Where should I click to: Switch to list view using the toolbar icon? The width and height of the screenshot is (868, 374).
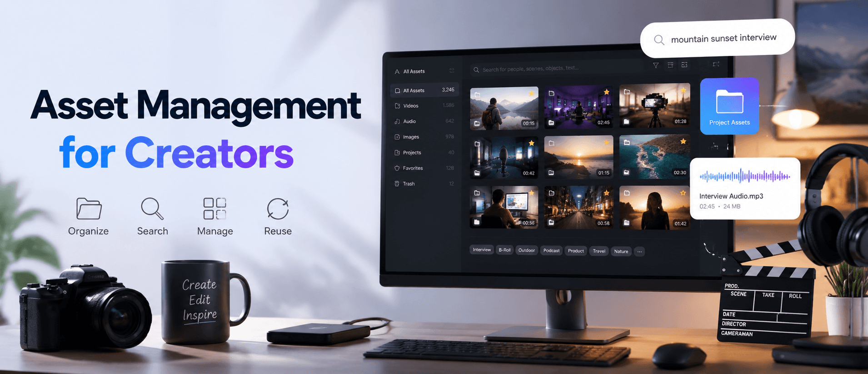click(x=670, y=65)
